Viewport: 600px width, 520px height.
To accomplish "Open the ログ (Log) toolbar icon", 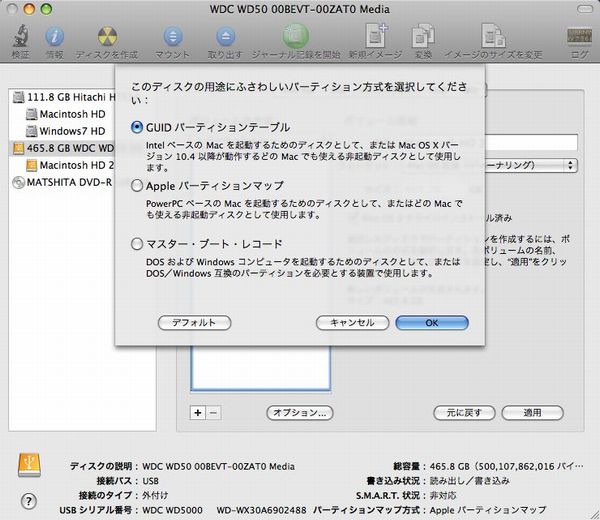I will click(x=579, y=37).
